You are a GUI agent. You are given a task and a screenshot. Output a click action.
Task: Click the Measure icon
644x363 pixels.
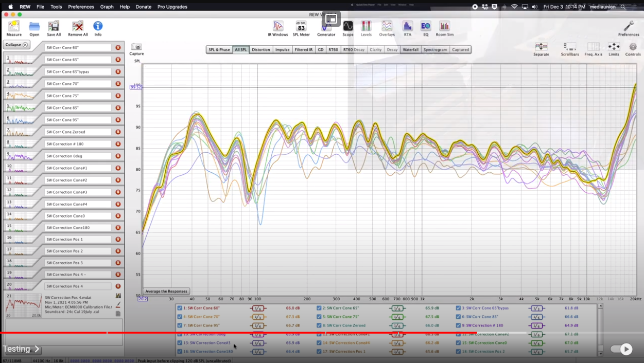pyautogui.click(x=14, y=27)
